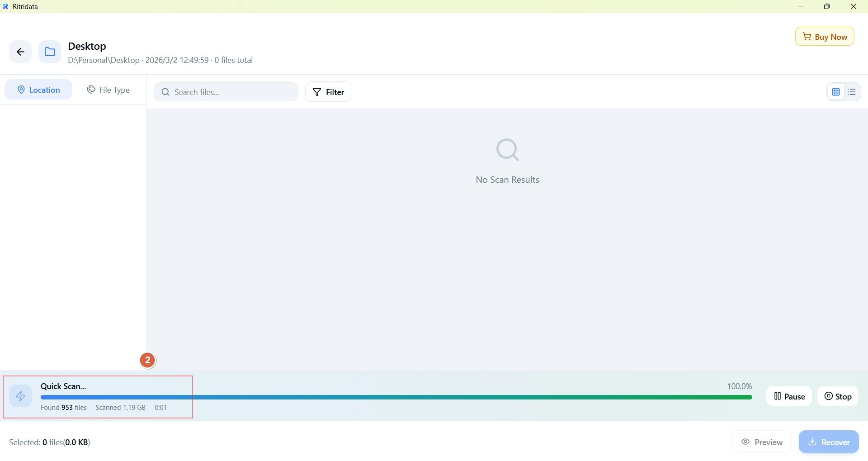868x461 pixels.
Task: Click the scan progress bar
Action: pos(396,398)
